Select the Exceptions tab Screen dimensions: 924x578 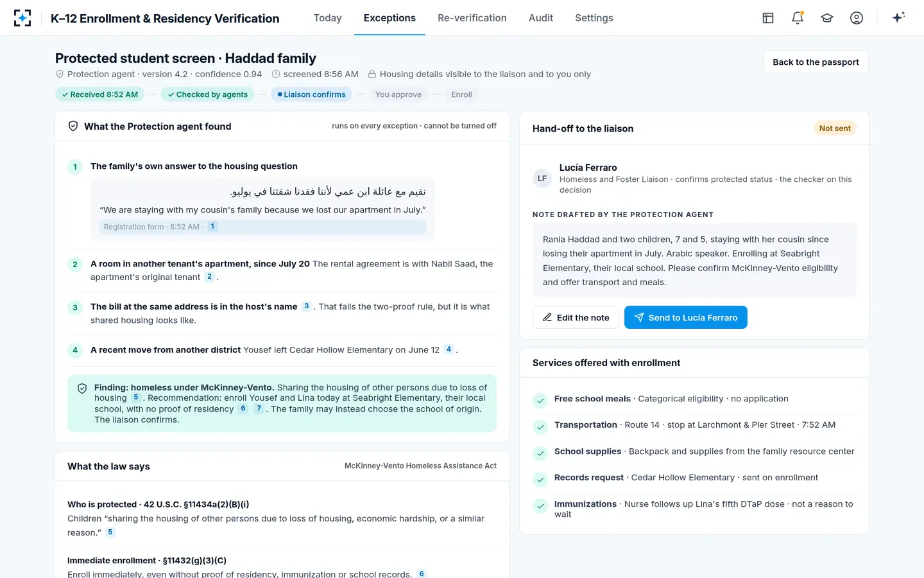[x=389, y=18]
